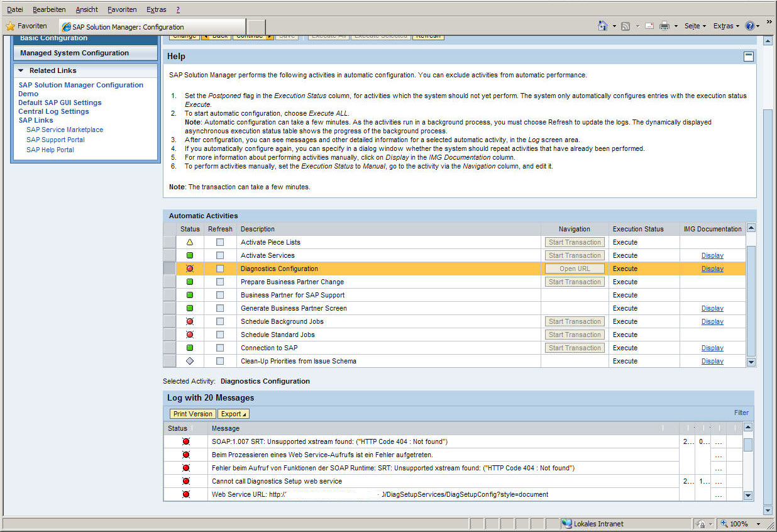Click the blue help question mark icon

(x=749, y=26)
